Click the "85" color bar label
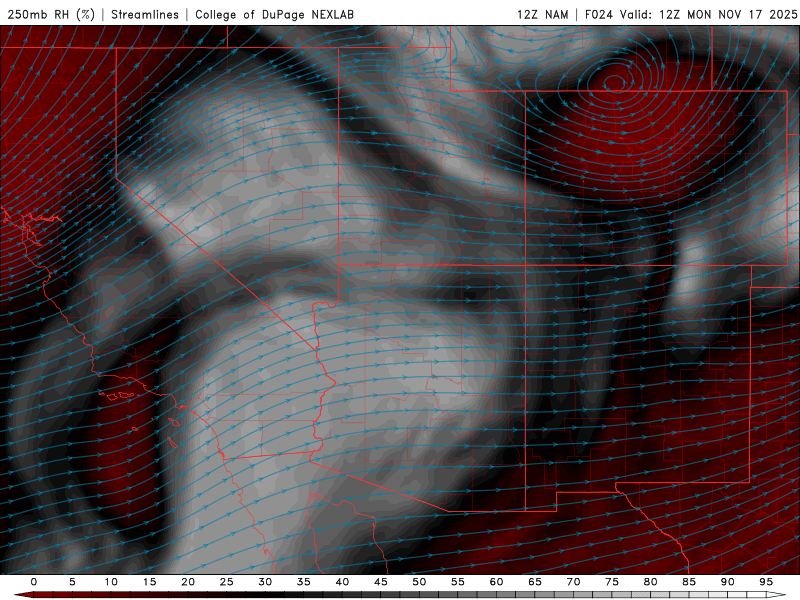This screenshot has width=800, height=600. coord(689,582)
